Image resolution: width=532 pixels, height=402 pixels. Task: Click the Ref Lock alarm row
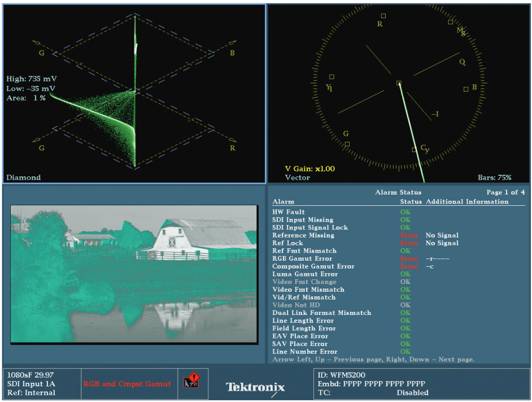point(398,243)
